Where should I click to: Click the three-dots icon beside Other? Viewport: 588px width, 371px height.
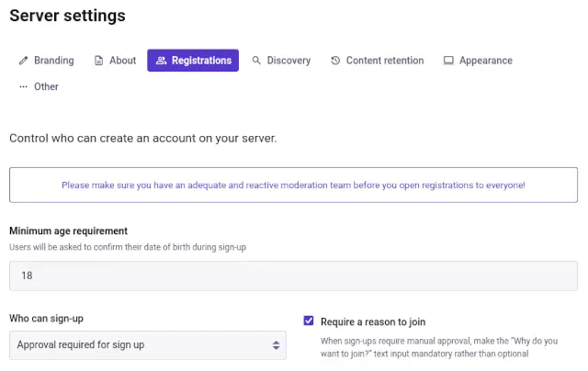[x=23, y=86]
